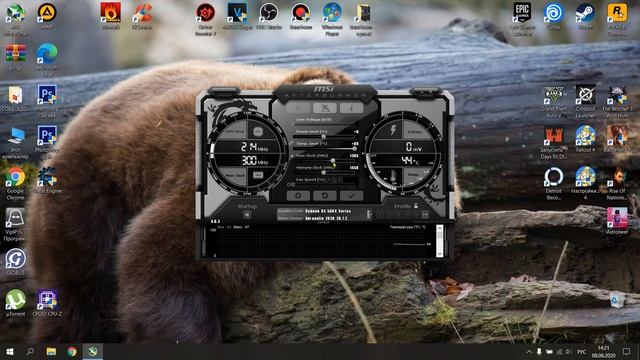Open the Astroneer desktop shortcut
Image resolution: width=640 pixels, height=360 pixels.
[x=617, y=218]
